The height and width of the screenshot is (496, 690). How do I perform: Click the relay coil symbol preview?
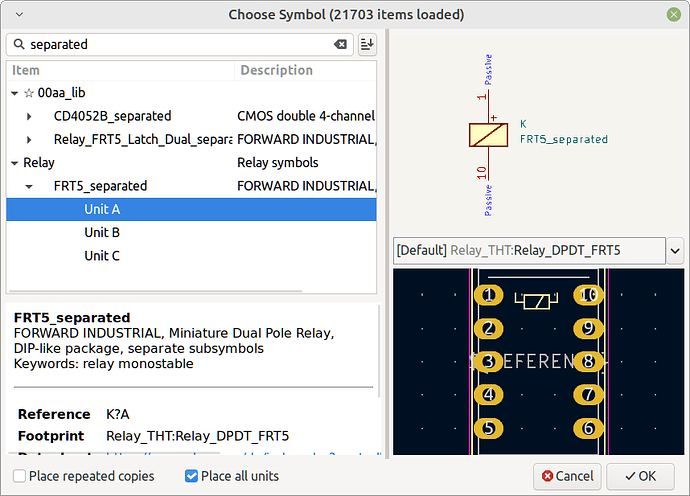[488, 135]
